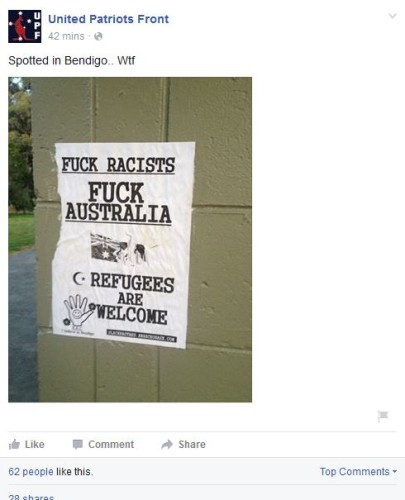Click the Comment text button
This screenshot has width=405, height=500.
[111, 444]
